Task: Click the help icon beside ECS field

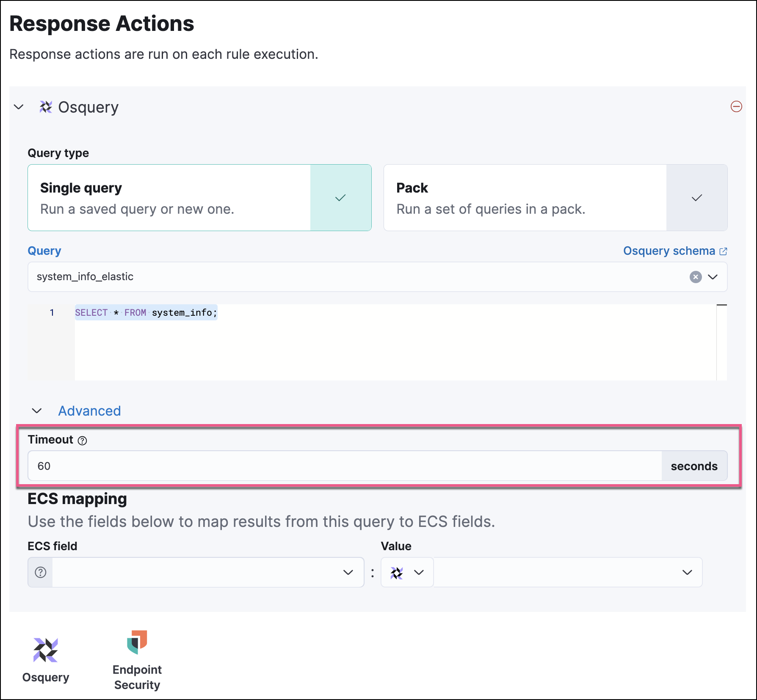Action: coord(39,572)
